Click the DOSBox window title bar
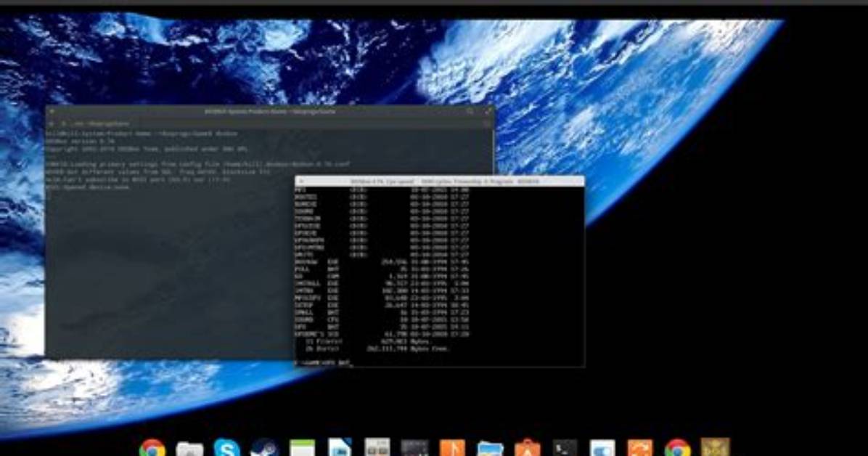 (440, 182)
